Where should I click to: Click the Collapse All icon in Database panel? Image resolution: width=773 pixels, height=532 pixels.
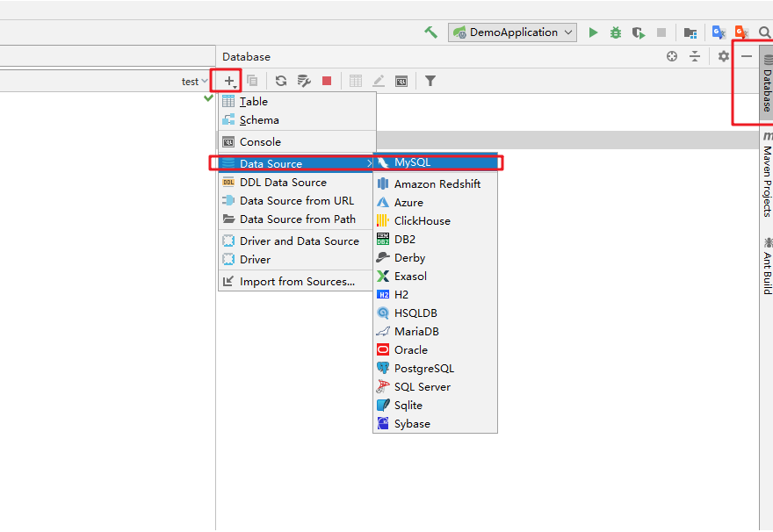[695, 56]
